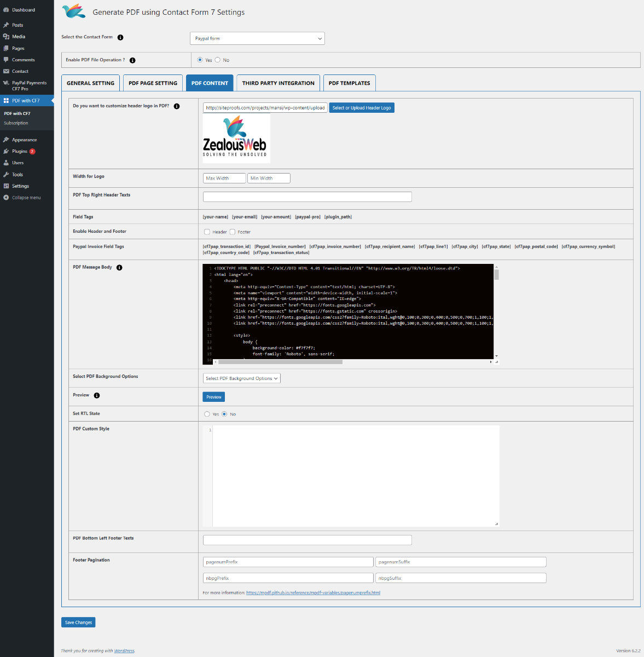Click info icon next to Preview label
644x657 pixels.
pyautogui.click(x=97, y=395)
